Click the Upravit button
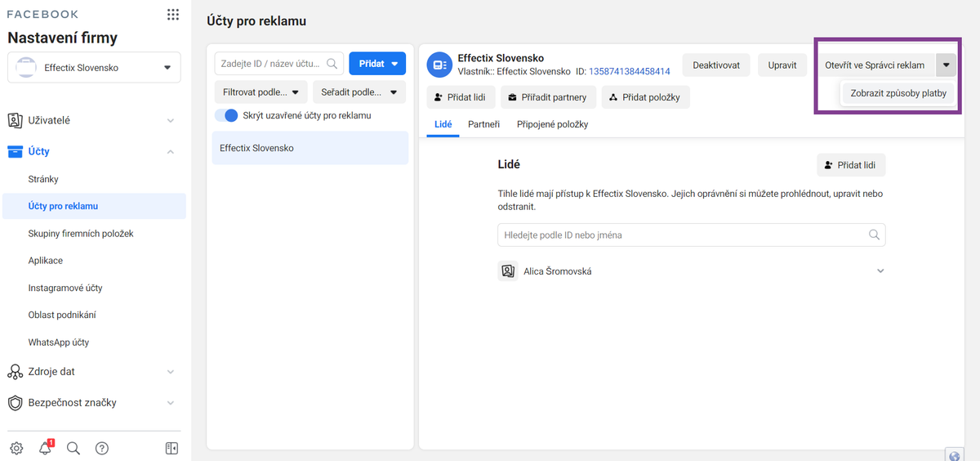The image size is (980, 461). (x=782, y=65)
